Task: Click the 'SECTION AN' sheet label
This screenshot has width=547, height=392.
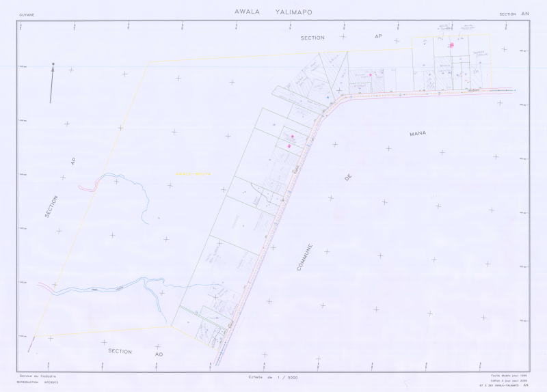Action: pos(514,14)
